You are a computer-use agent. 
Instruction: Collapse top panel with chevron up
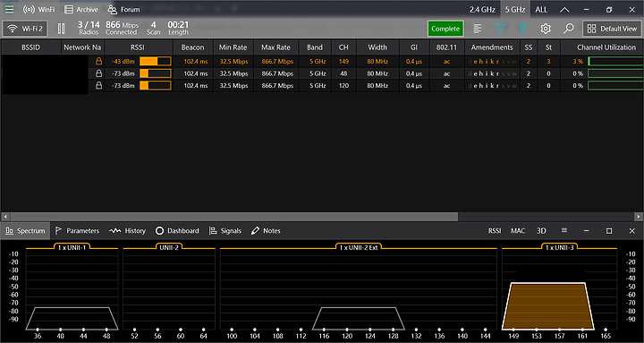click(564, 9)
